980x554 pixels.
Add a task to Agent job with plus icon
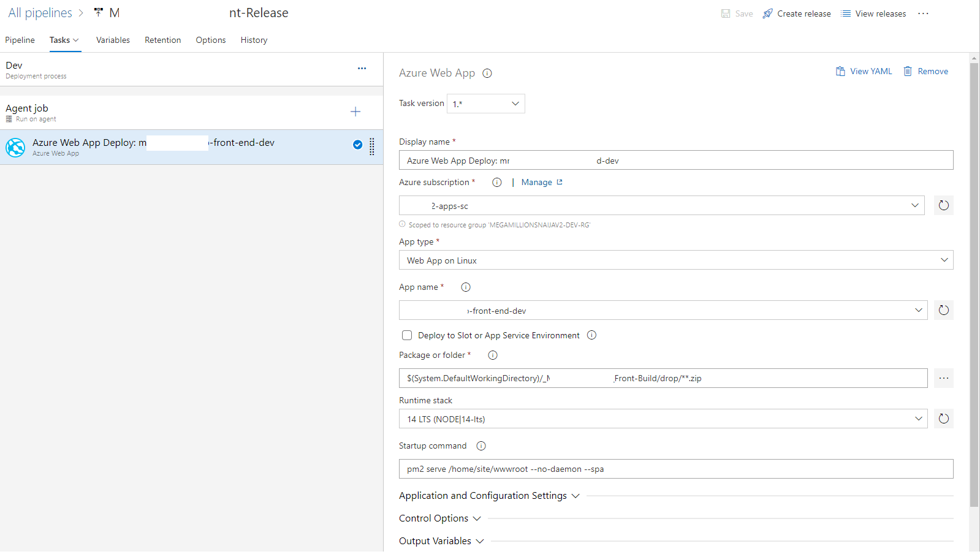pos(355,112)
